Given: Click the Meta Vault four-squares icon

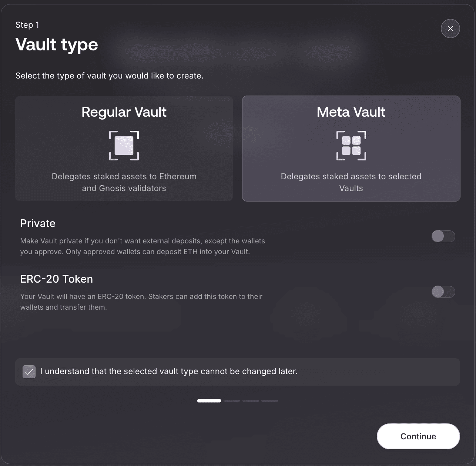Looking at the screenshot, I should [351, 146].
